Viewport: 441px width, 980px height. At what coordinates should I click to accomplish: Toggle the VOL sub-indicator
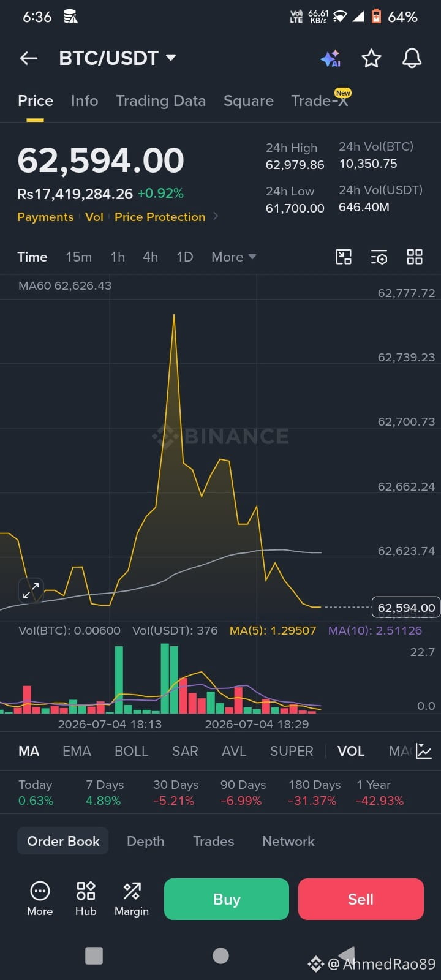coord(351,751)
